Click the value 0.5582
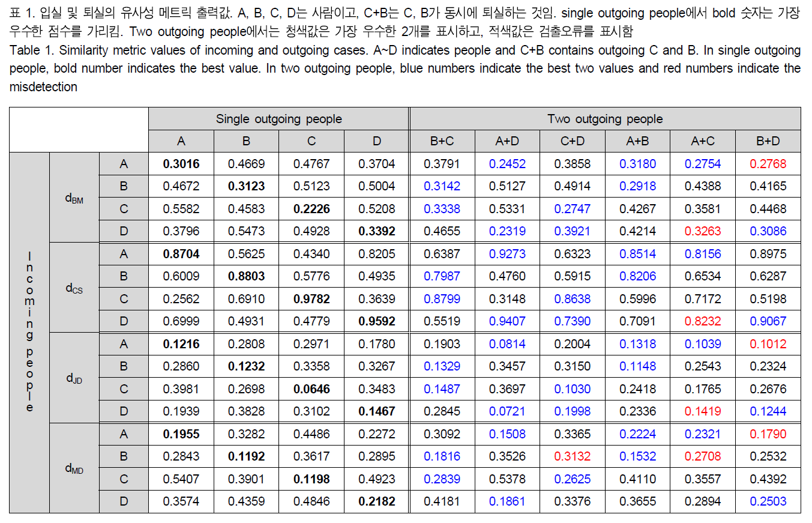 click(x=181, y=209)
